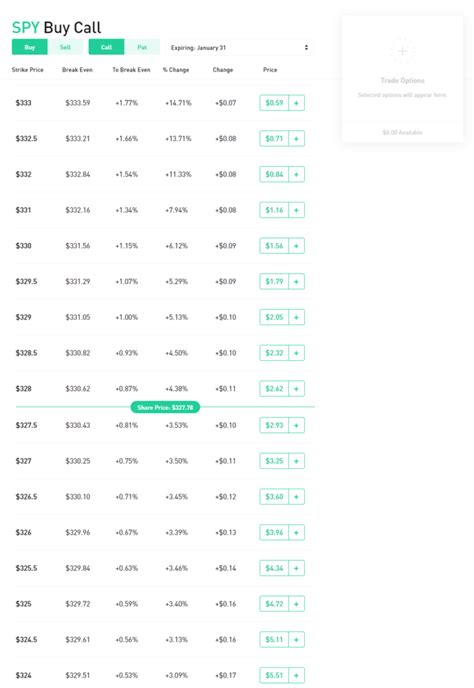Click plus icon for $330 strike row
This screenshot has width=474, height=688.
click(296, 246)
